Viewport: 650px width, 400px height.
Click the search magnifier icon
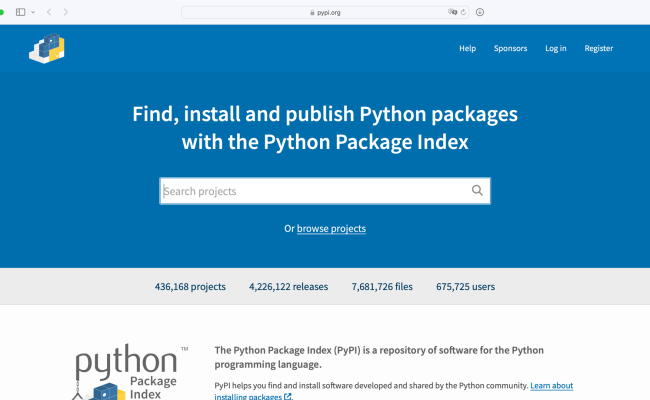coord(477,191)
